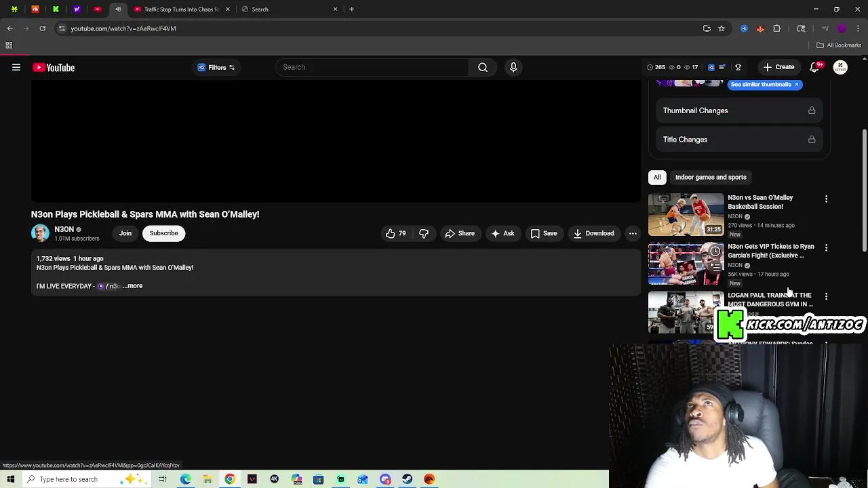Screen dimensions: 868x488
Task: Expand the locked Title Changes section
Action: 738,140
